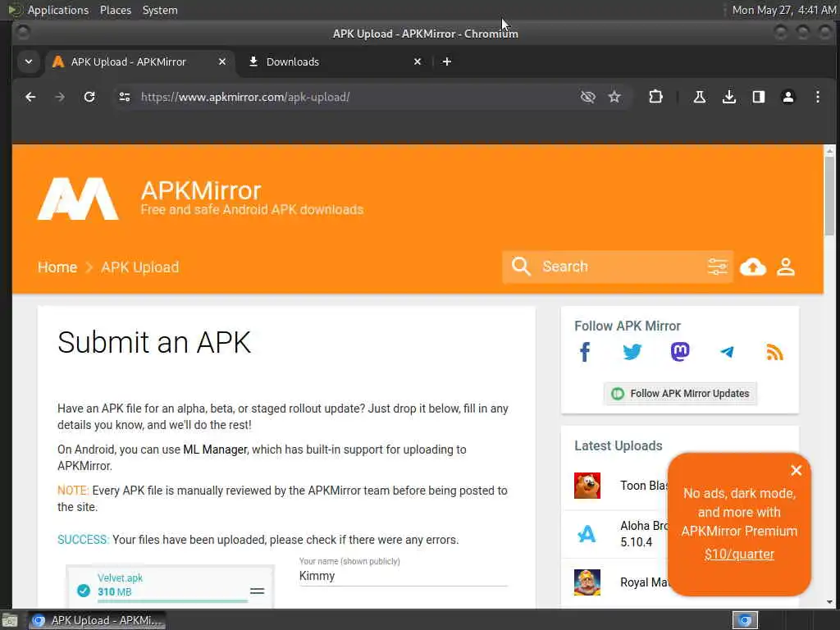Click the browser forward arrow

(60, 97)
